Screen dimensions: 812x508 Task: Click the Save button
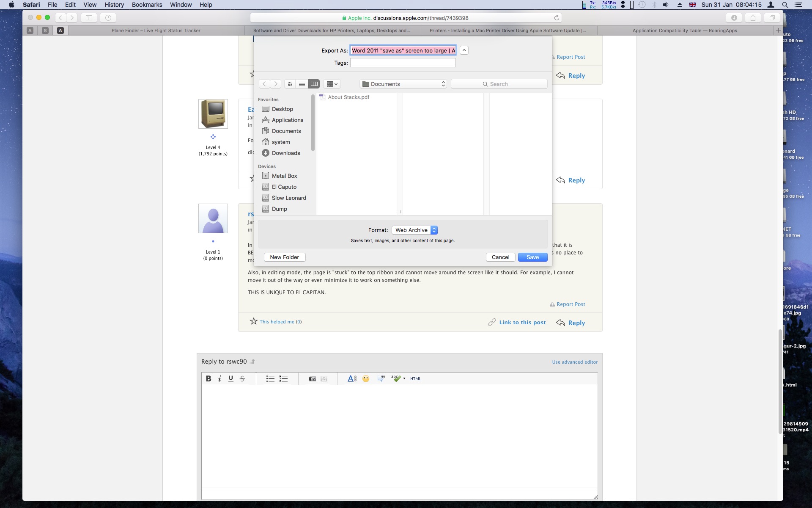pos(532,257)
